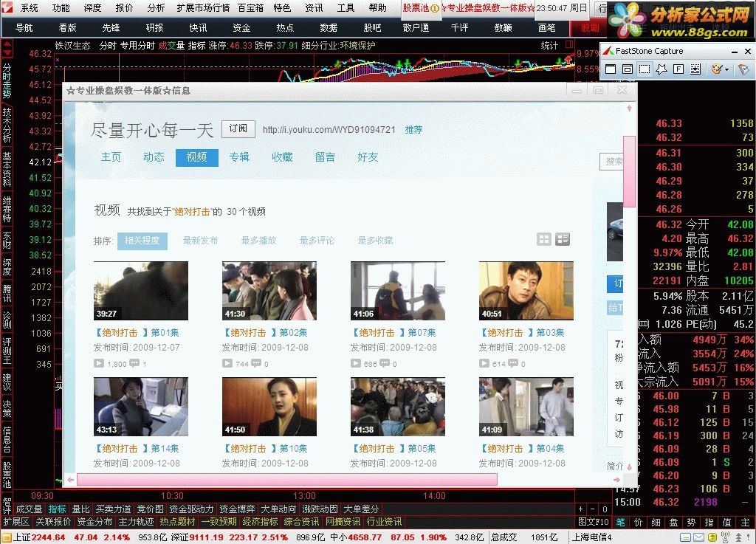Click the envelope mail icon in status bar
This screenshot has width=756, height=544.
point(698,537)
